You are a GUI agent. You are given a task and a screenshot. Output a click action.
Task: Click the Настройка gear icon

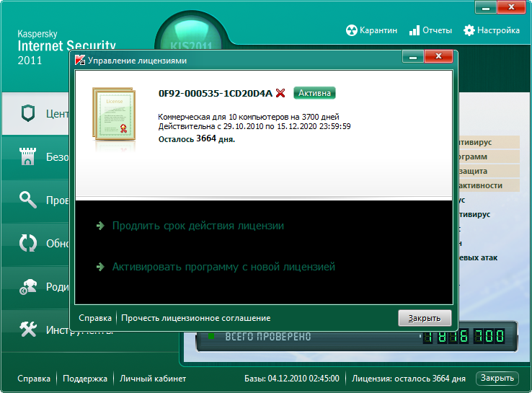click(469, 30)
